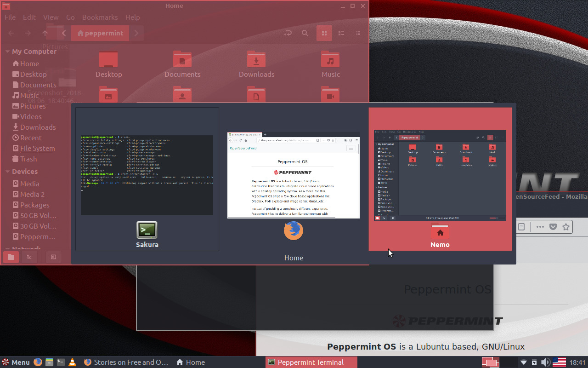Viewport: 588px width, 368px height.
Task: Switch Nemo to compact view
Action: pos(357,33)
